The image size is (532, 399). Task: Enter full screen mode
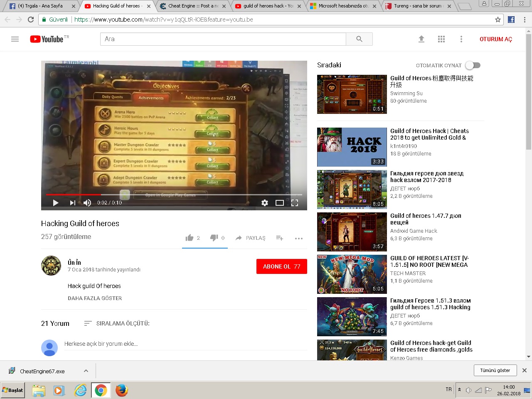(x=295, y=203)
